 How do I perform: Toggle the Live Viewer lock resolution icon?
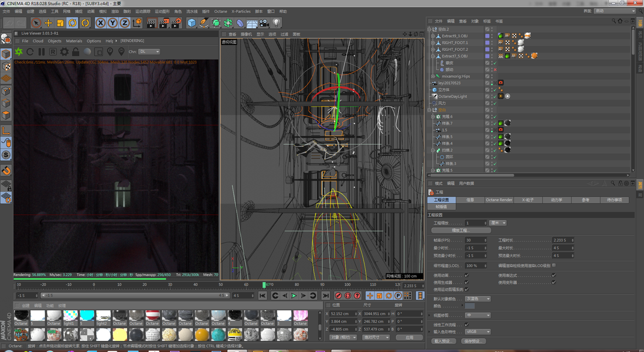[x=76, y=52]
